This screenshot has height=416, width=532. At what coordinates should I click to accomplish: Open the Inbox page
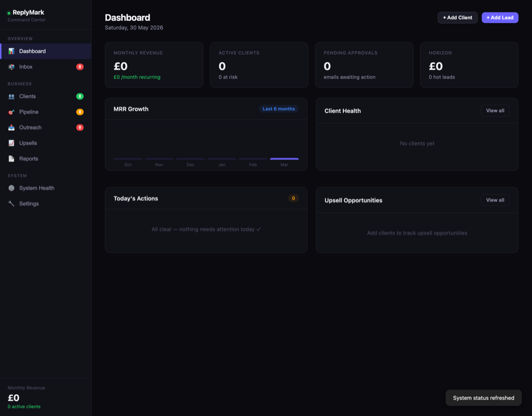pyautogui.click(x=46, y=67)
